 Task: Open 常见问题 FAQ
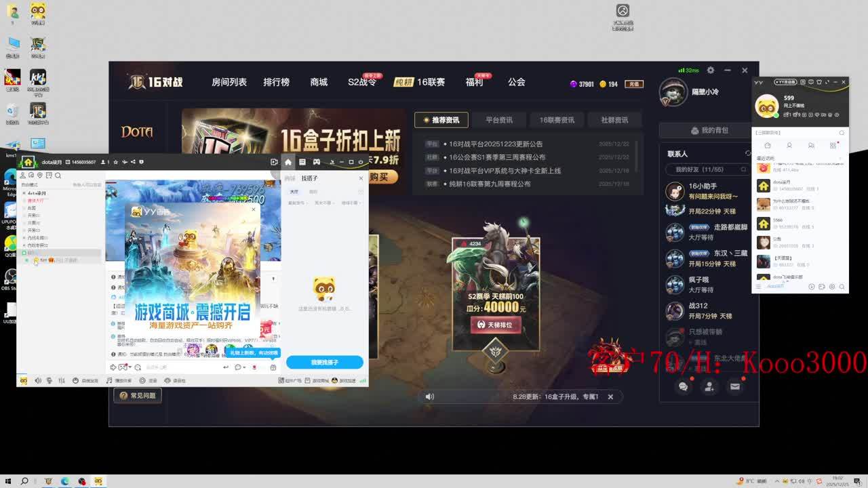138,395
